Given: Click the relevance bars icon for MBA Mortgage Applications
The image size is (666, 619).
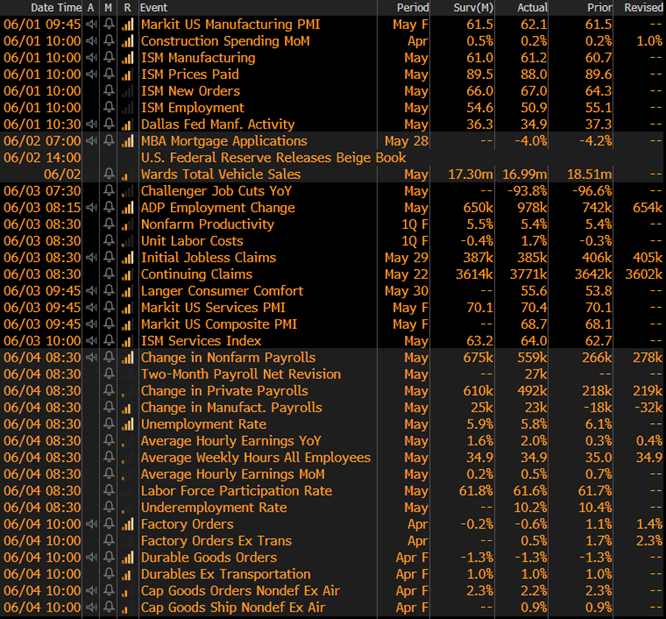Looking at the screenshot, I should point(127,141).
